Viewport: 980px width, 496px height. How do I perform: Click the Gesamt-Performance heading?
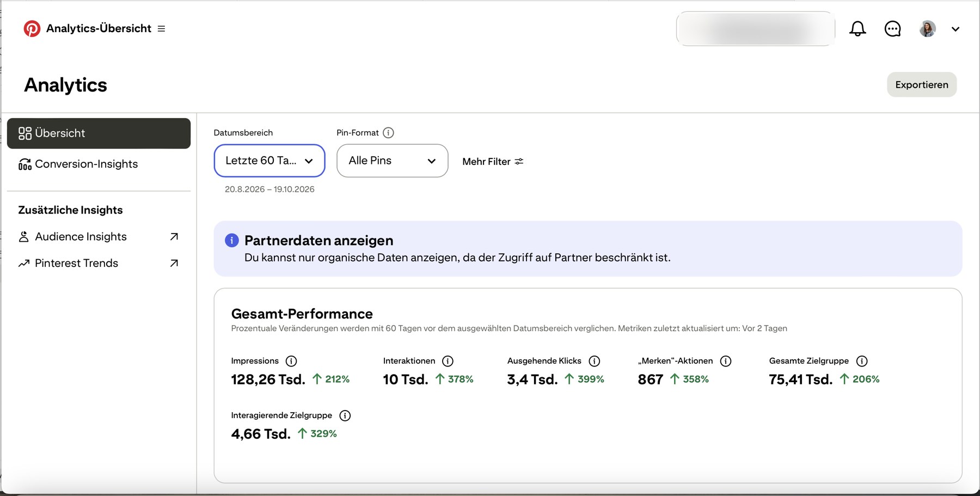pyautogui.click(x=302, y=314)
